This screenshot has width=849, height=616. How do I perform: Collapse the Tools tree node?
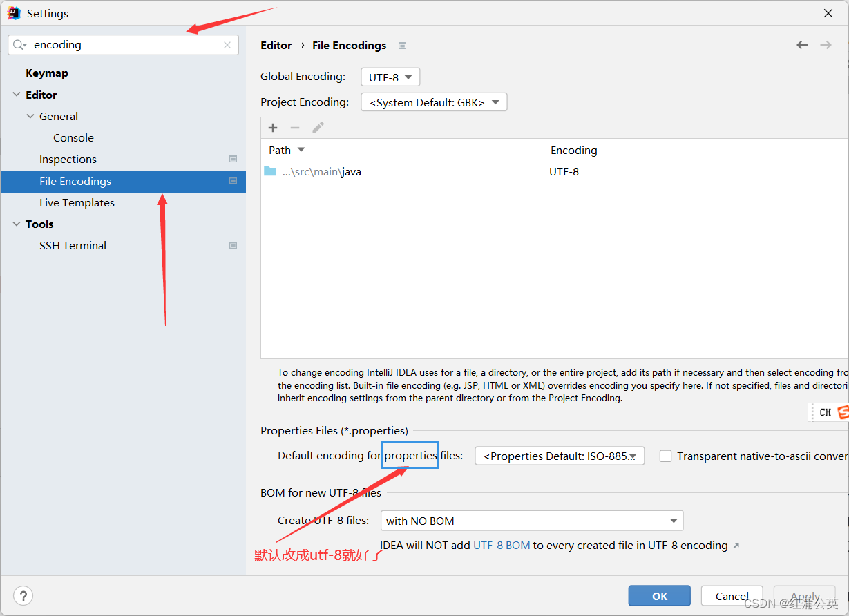pos(17,224)
